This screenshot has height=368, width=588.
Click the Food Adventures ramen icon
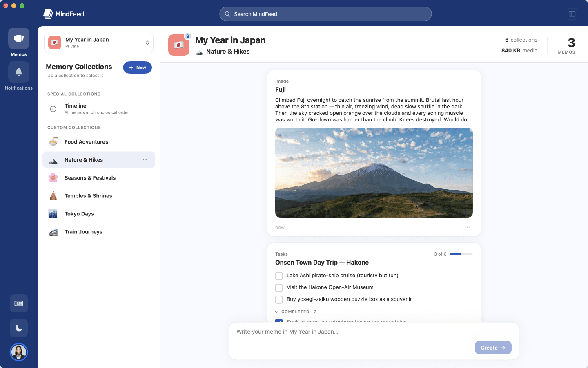(53, 142)
